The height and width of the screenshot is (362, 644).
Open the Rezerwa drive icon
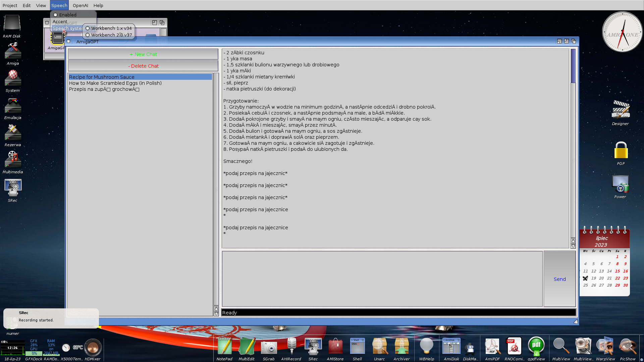click(13, 133)
